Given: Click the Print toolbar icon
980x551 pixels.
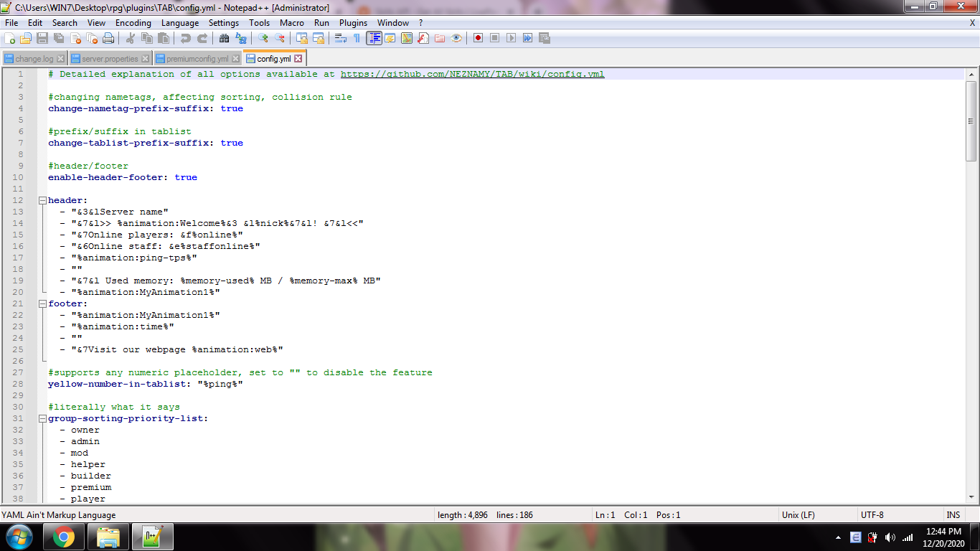Looking at the screenshot, I should point(108,38).
